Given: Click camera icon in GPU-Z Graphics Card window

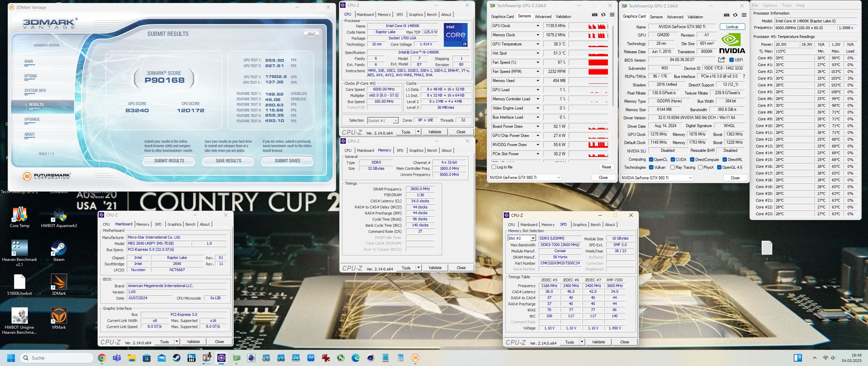Looking at the screenshot, I should click(x=726, y=15).
